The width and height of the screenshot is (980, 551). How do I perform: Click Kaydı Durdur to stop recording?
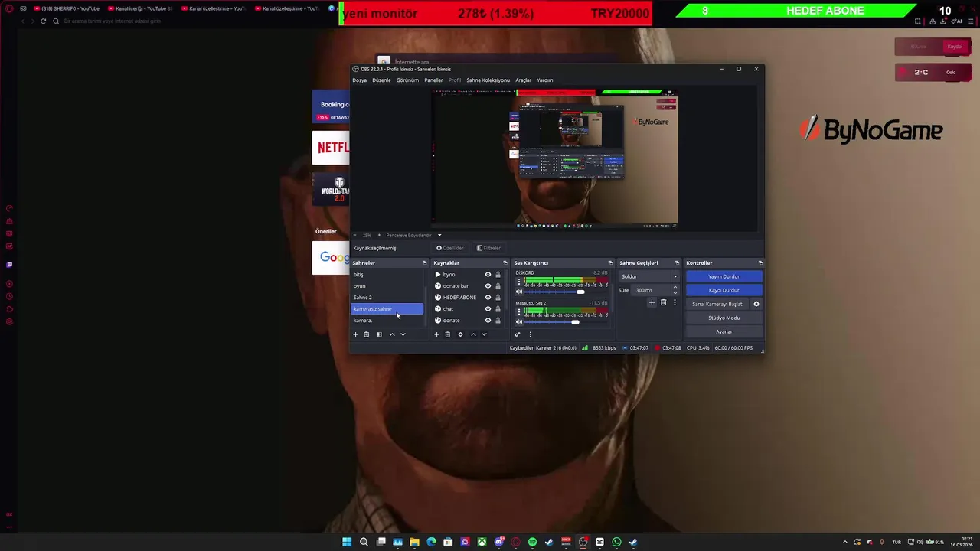[x=724, y=290]
